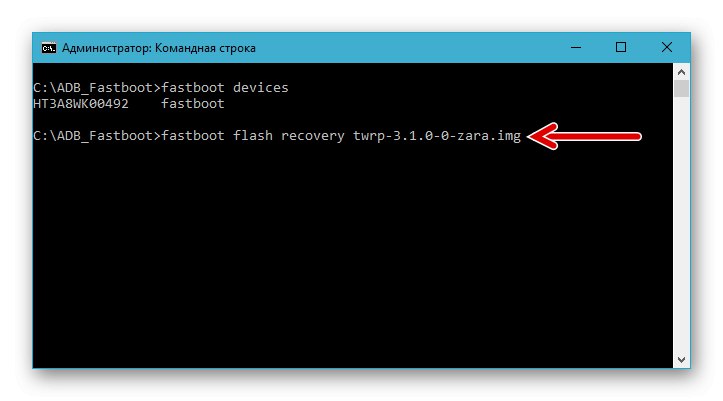
Task: Click the second C:\ADB_Fastboot> prompt
Action: 94,135
